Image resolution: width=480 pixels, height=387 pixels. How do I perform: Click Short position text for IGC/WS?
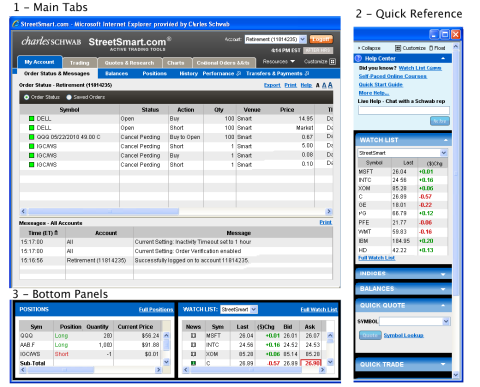point(62,354)
